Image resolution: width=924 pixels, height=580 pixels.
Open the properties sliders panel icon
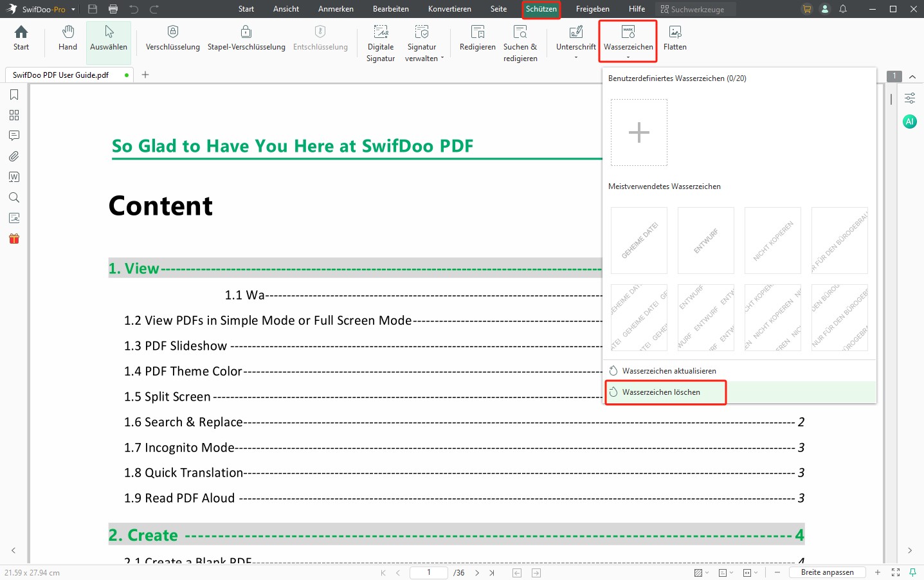[910, 98]
